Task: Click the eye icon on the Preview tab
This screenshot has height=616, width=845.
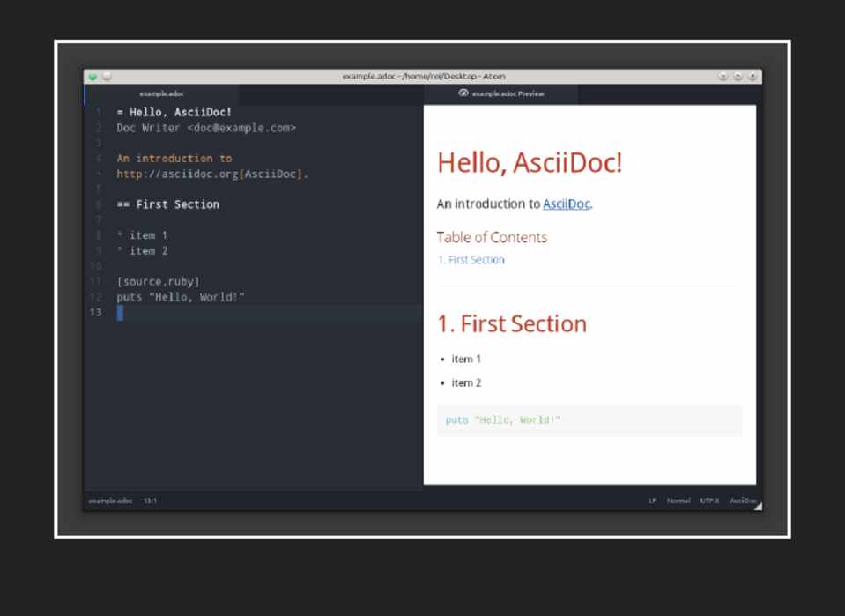Action: pos(463,93)
